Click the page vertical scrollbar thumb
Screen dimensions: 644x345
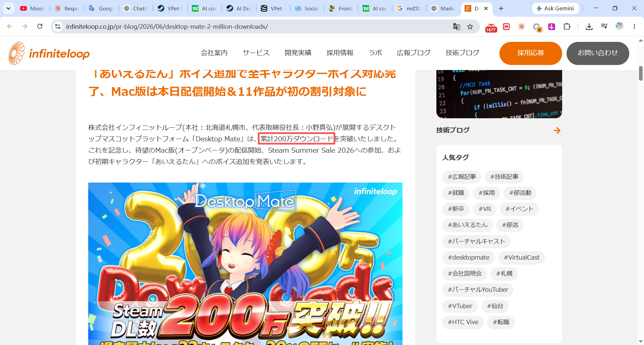point(641,73)
